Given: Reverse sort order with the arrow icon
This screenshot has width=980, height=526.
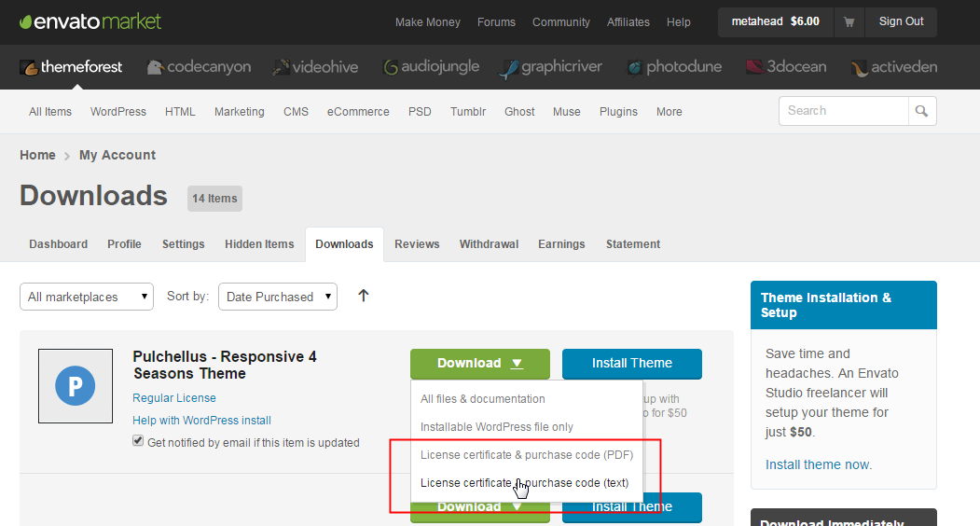Looking at the screenshot, I should tap(363, 296).
